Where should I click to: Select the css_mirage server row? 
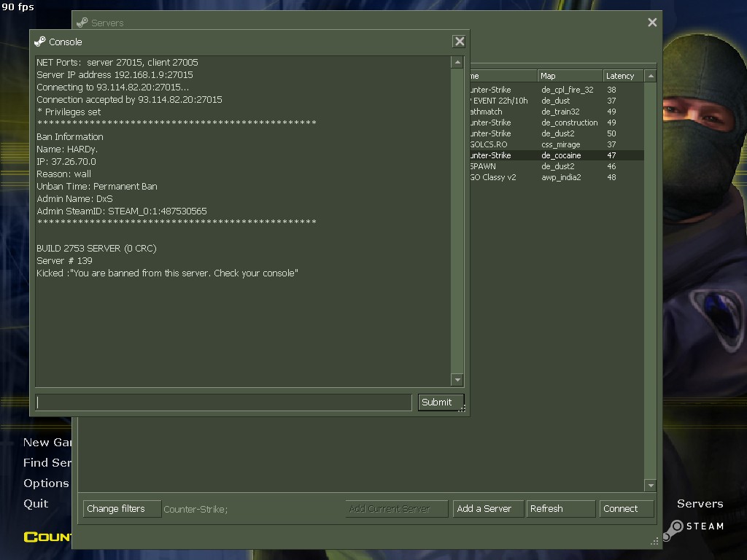tap(557, 144)
